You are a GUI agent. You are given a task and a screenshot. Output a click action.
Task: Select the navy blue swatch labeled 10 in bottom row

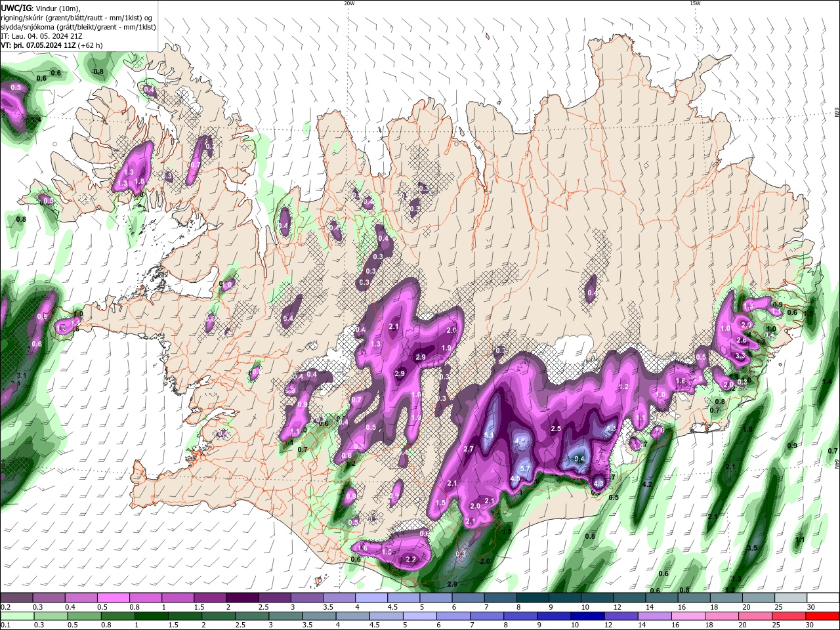click(x=588, y=616)
